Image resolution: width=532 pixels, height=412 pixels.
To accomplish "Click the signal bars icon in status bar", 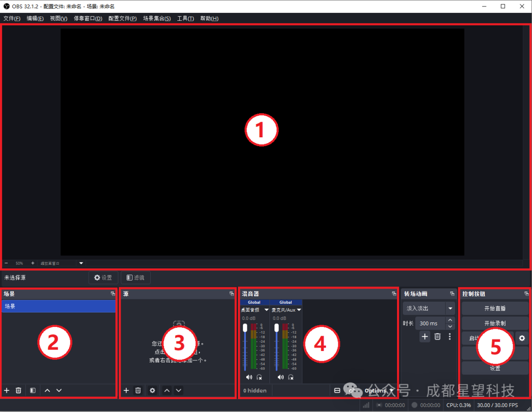I will tap(366, 405).
